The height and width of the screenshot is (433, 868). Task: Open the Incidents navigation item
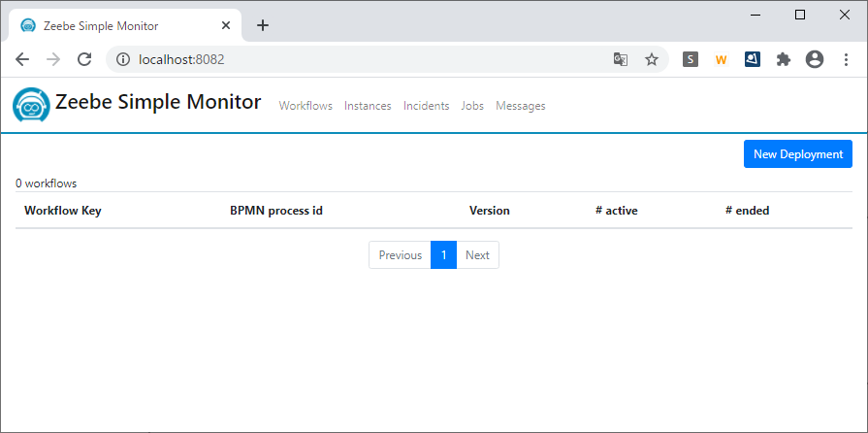coord(427,106)
